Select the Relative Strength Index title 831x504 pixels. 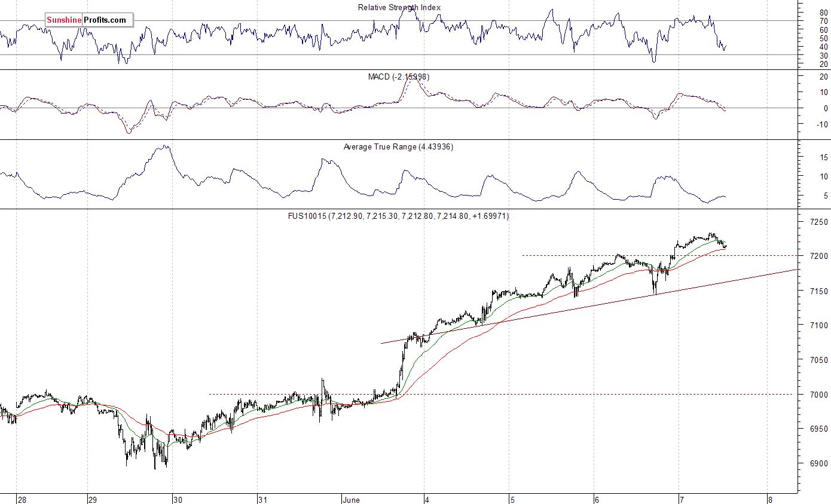[x=399, y=7]
